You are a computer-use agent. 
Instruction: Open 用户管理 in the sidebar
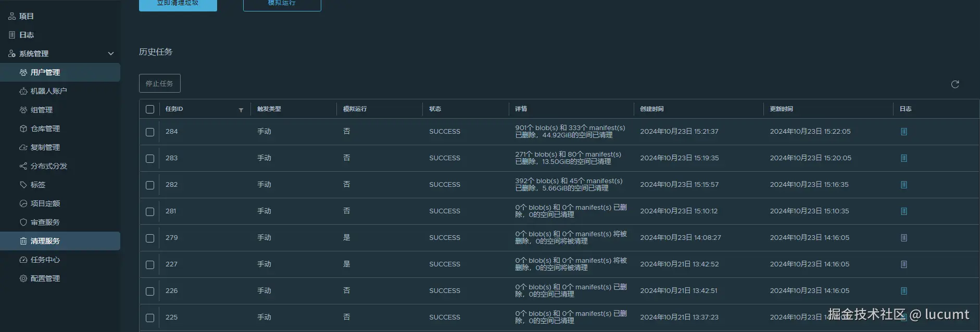point(45,72)
